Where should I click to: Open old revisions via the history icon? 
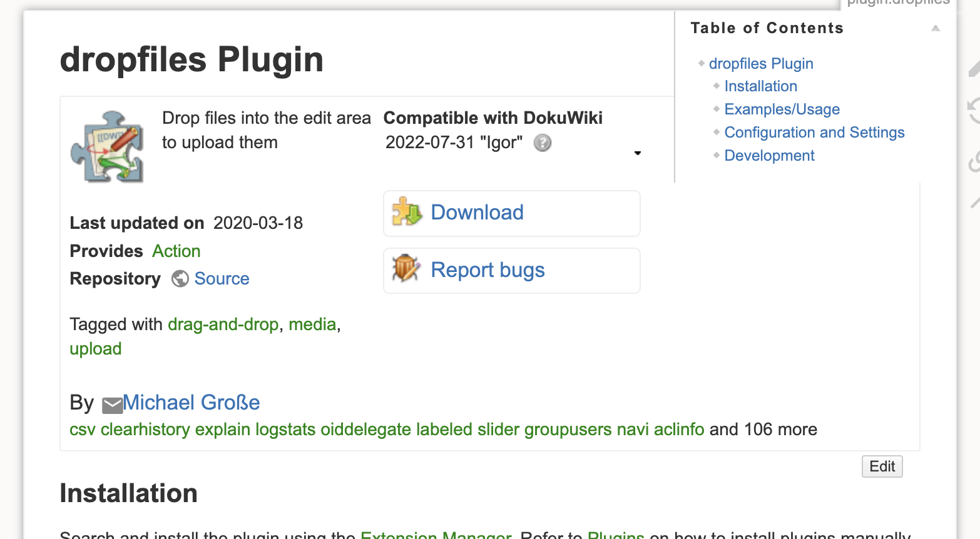pyautogui.click(x=974, y=111)
